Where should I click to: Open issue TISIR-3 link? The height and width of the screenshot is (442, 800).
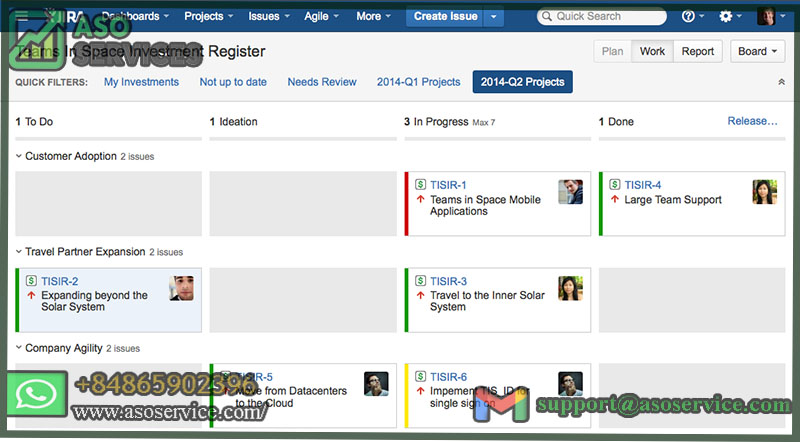(x=448, y=281)
